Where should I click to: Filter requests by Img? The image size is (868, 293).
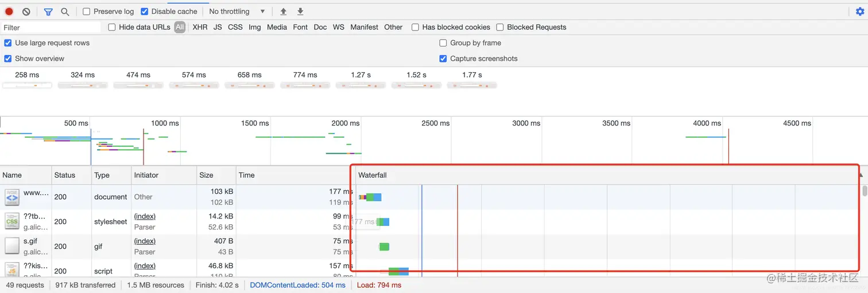pos(255,27)
